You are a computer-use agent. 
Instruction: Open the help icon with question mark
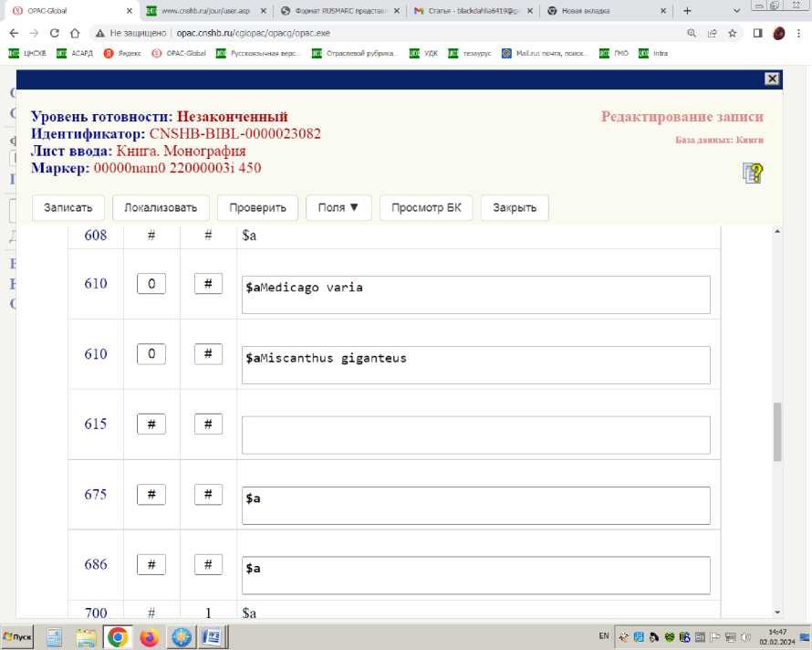tap(753, 173)
